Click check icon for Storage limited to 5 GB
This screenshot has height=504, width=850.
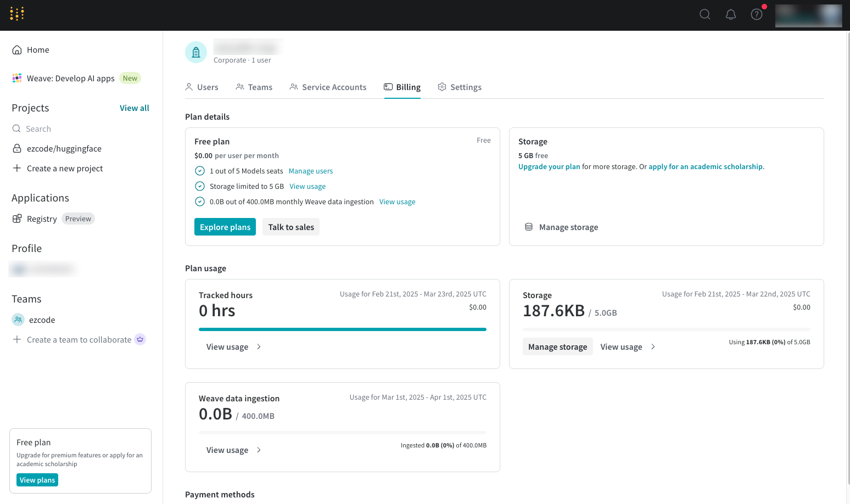200,186
